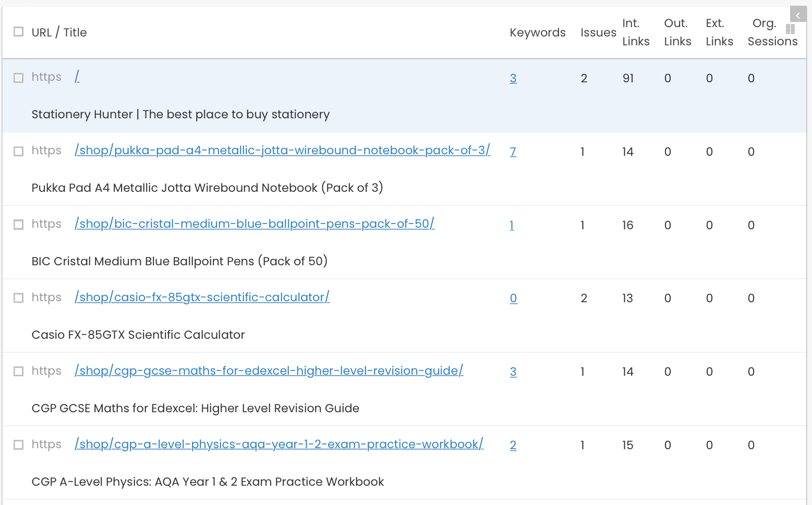
Task: Tick the CGP A-Level Physics row checkbox
Action: tap(19, 445)
